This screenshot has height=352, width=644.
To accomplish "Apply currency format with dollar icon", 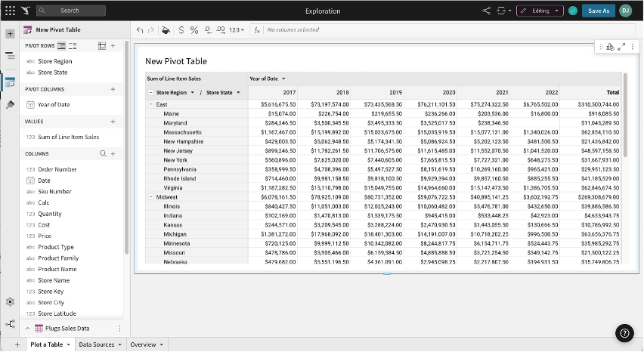I will point(181,30).
